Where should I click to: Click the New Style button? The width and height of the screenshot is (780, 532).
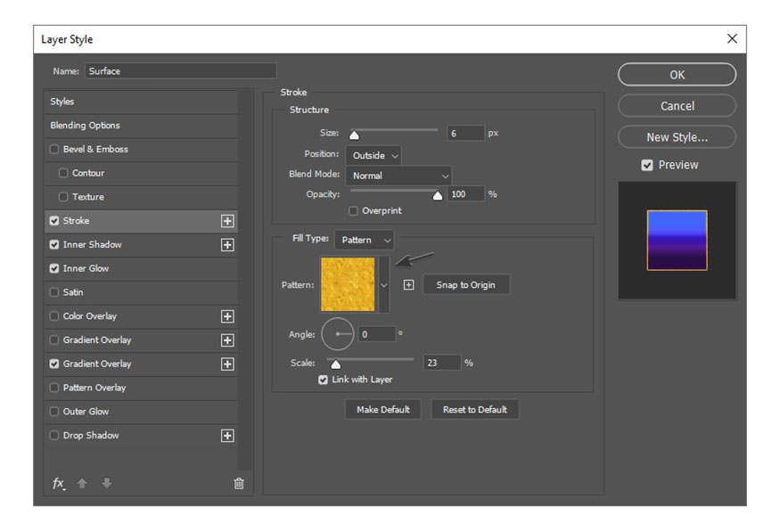click(677, 137)
